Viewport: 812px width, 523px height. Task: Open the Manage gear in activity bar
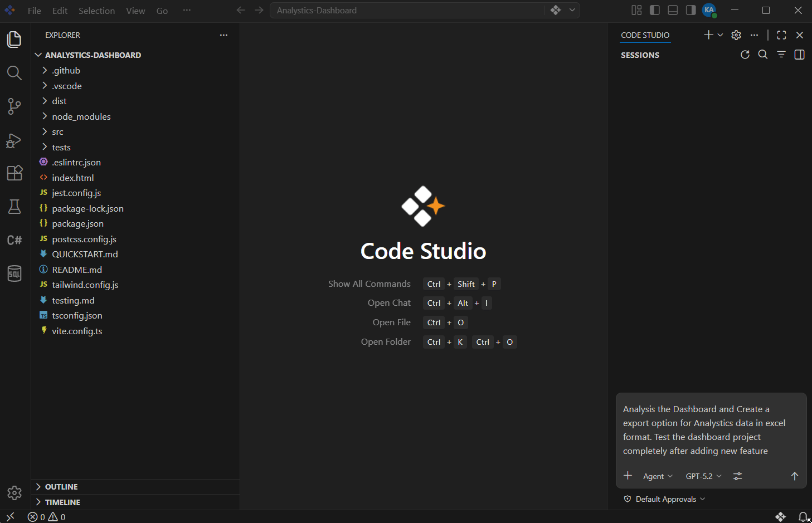pyautogui.click(x=14, y=493)
